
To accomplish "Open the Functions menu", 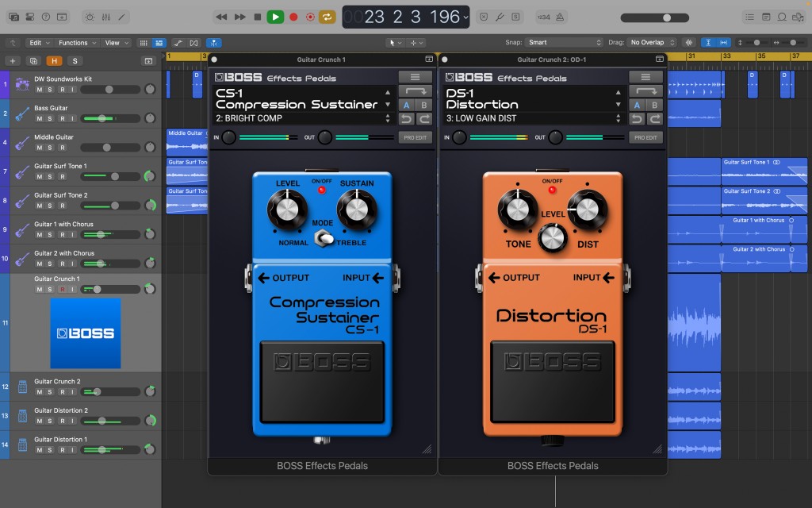I will click(77, 43).
